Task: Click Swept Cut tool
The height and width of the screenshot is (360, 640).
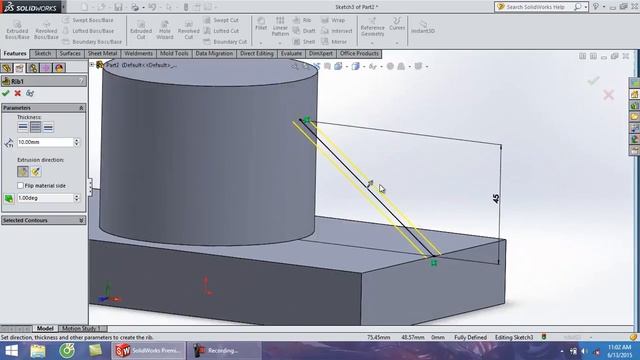Action: [221, 20]
